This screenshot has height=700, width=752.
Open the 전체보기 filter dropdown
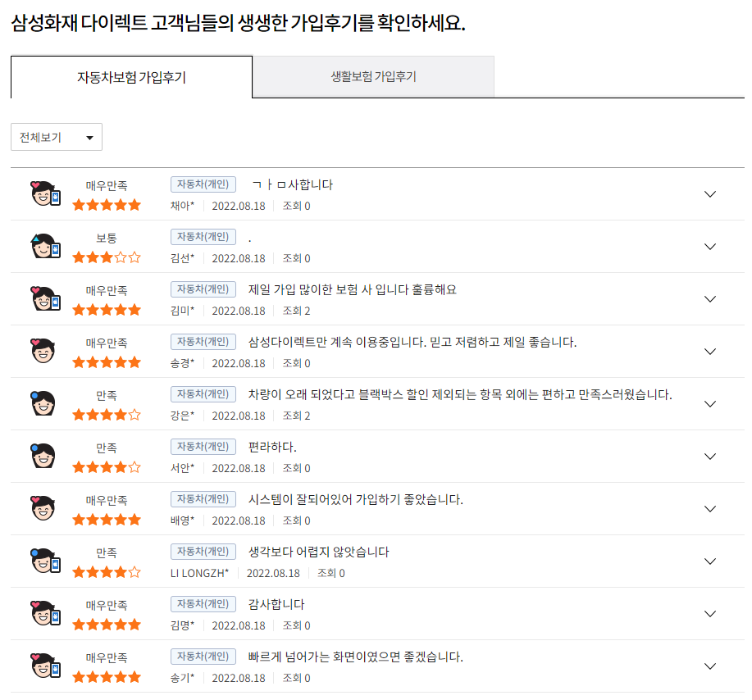click(57, 137)
